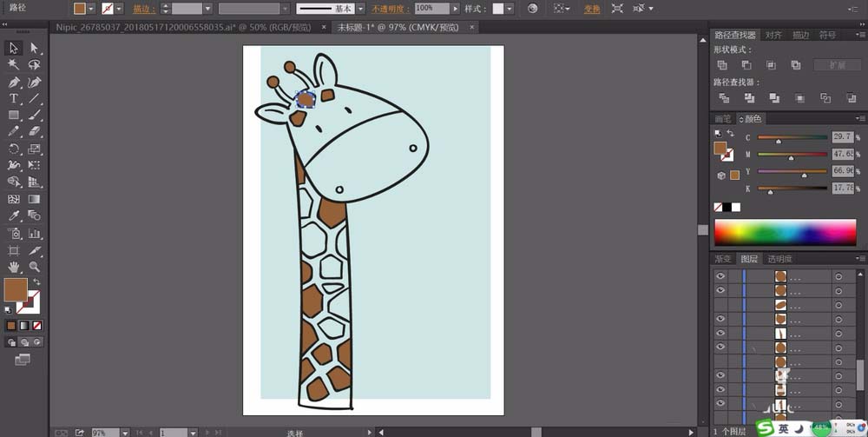Select the Rotate tool
The height and width of the screenshot is (437, 868).
coord(13,149)
